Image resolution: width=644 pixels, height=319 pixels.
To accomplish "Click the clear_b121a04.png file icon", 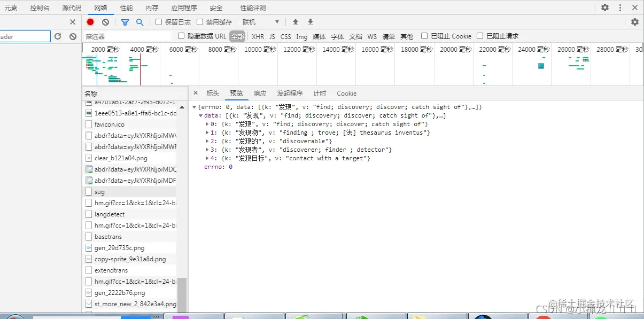I will coord(89,158).
